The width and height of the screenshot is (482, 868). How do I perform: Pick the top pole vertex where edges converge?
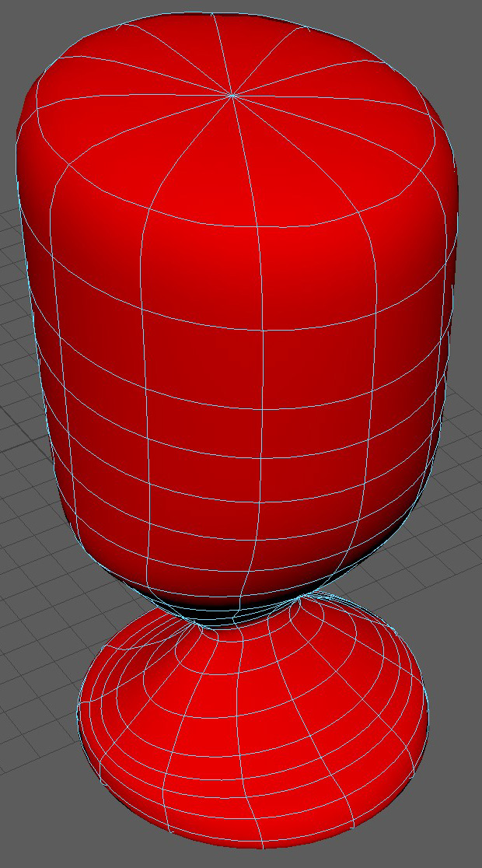coord(233,96)
